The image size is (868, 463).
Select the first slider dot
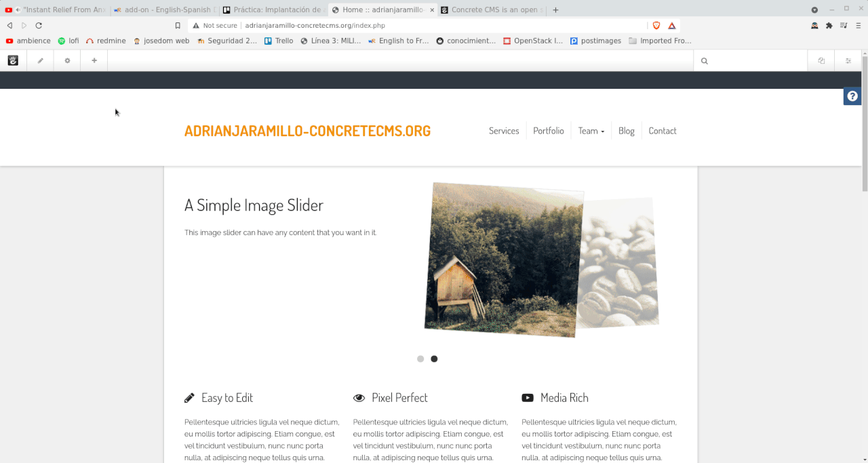[420, 359]
